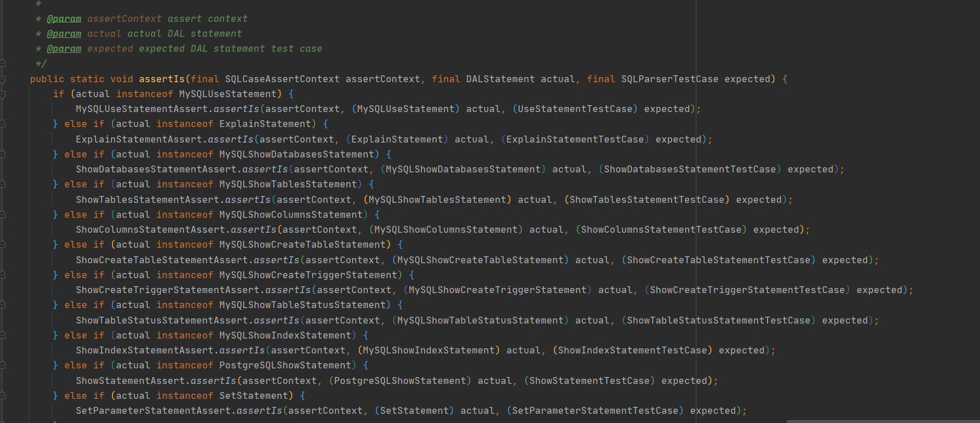Viewport: 980px width, 423px height.
Task: Click 'MySQLShowCreateTableStatement' in the instanceof check
Action: [x=303, y=245]
